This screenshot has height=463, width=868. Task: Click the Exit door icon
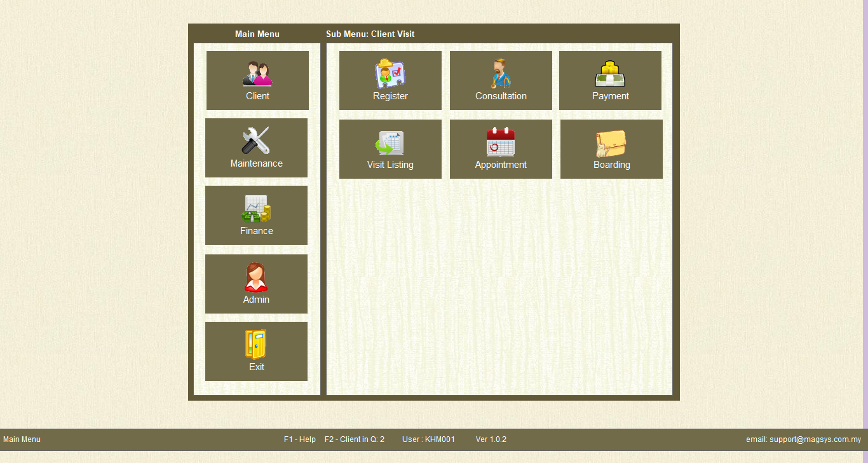pyautogui.click(x=256, y=345)
